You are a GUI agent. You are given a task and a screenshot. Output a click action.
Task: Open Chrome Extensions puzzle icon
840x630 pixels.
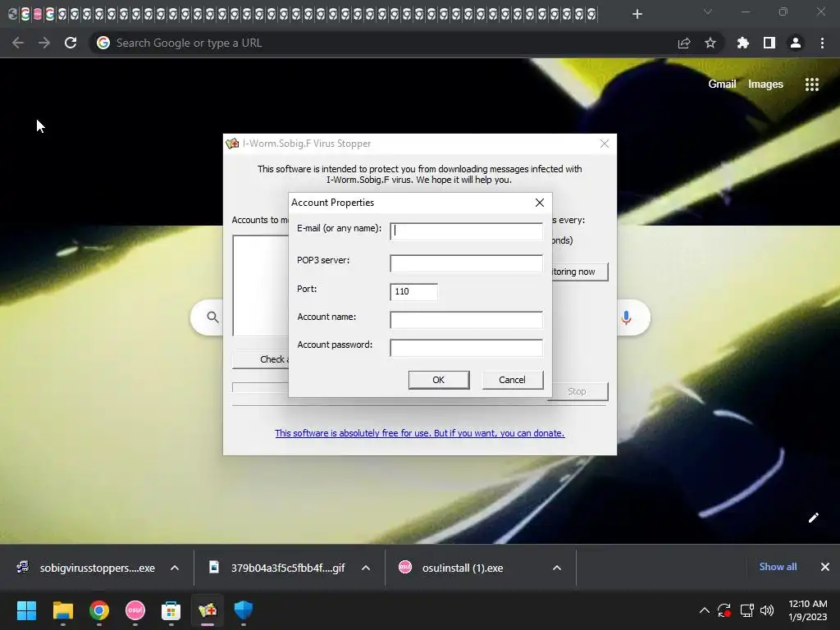(743, 43)
